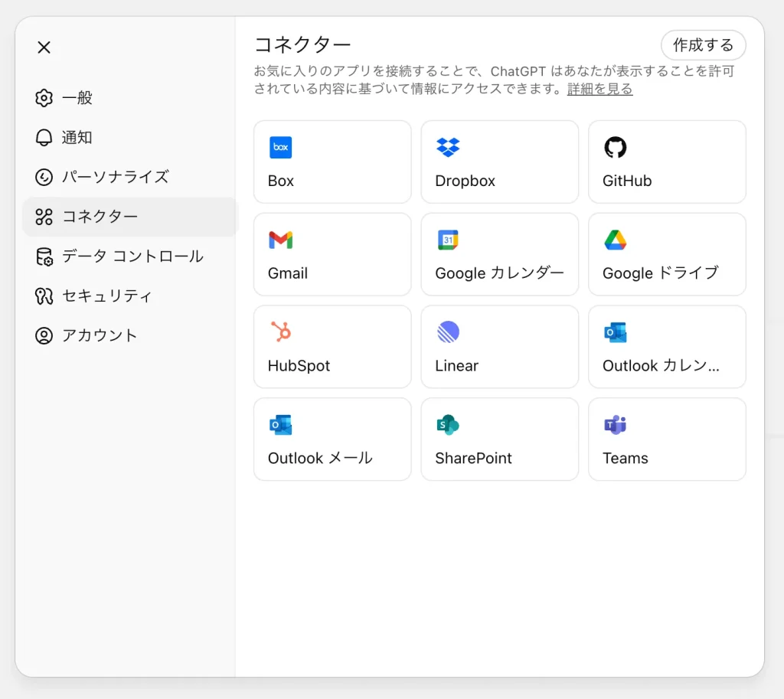Click the Gmail envelope icon
Viewport: 784px width, 699px height.
(280, 240)
